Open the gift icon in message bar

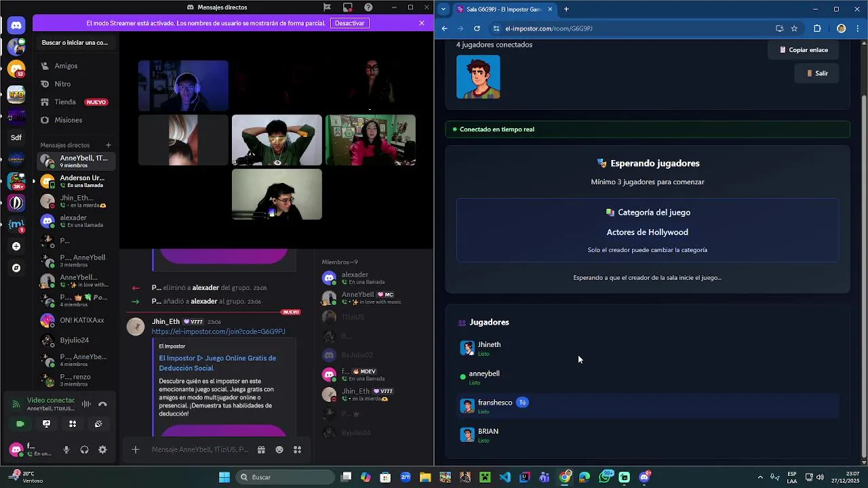pos(261,449)
